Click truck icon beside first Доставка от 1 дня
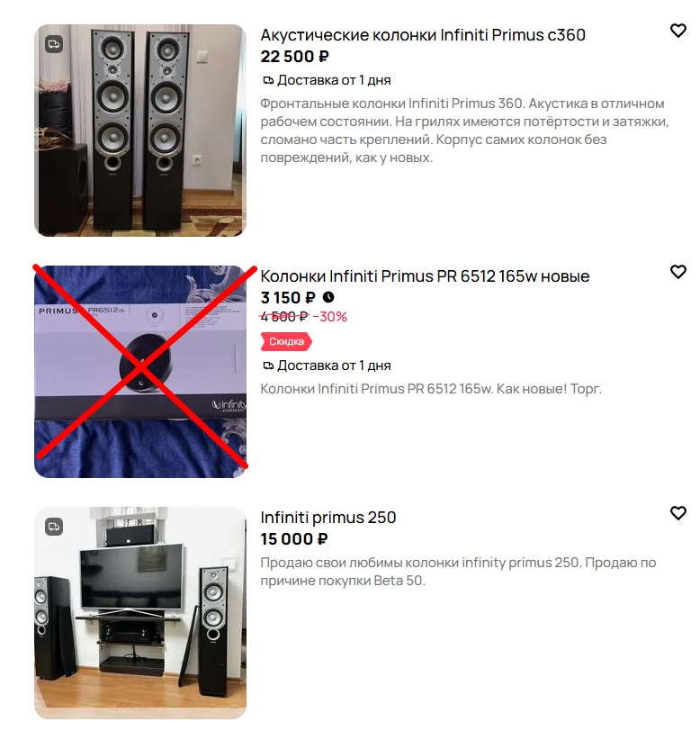This screenshot has height=731, width=700. click(268, 80)
